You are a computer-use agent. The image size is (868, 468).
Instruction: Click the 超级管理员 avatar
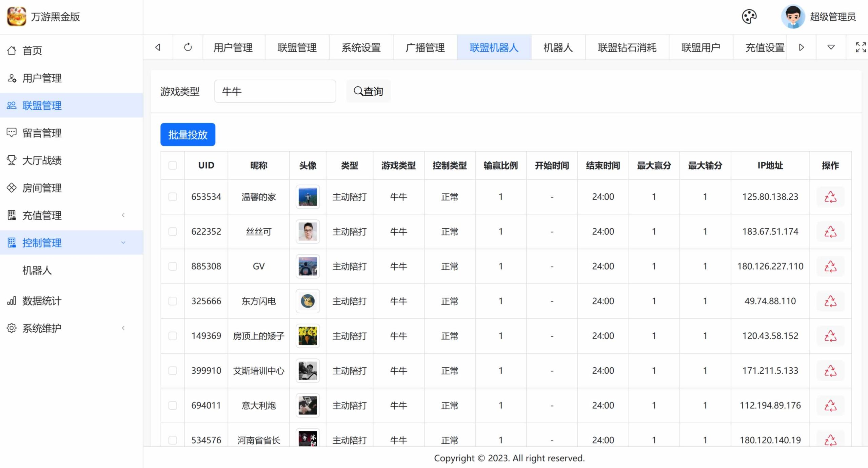pyautogui.click(x=793, y=16)
